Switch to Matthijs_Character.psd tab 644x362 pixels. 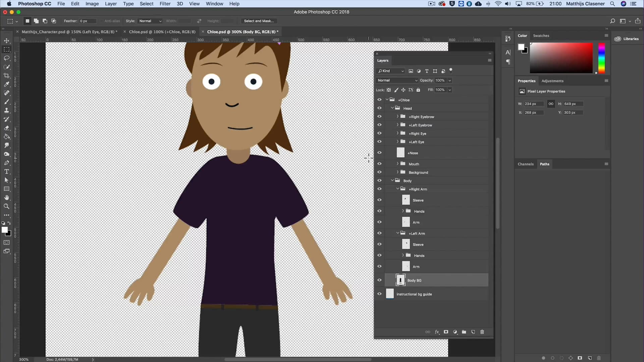pos(68,32)
